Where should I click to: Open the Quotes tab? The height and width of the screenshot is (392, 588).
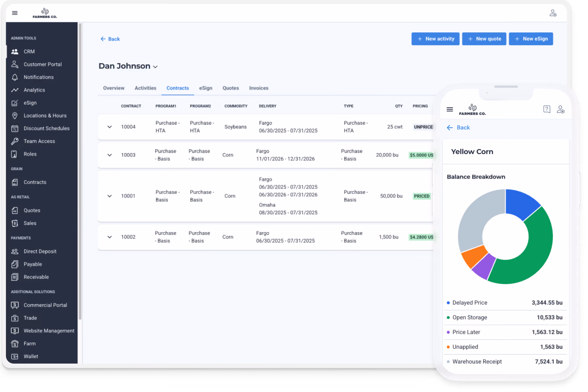pyautogui.click(x=231, y=88)
